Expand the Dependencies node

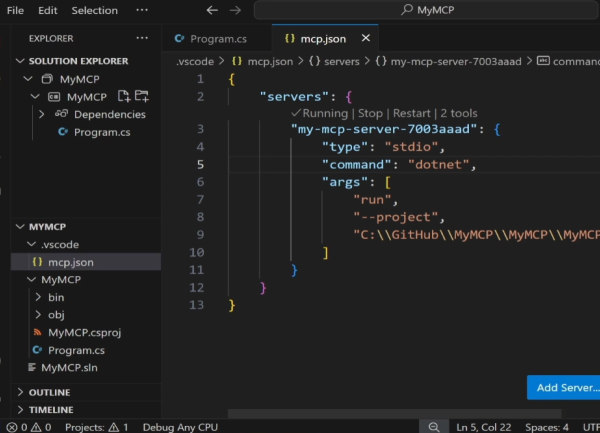41,114
